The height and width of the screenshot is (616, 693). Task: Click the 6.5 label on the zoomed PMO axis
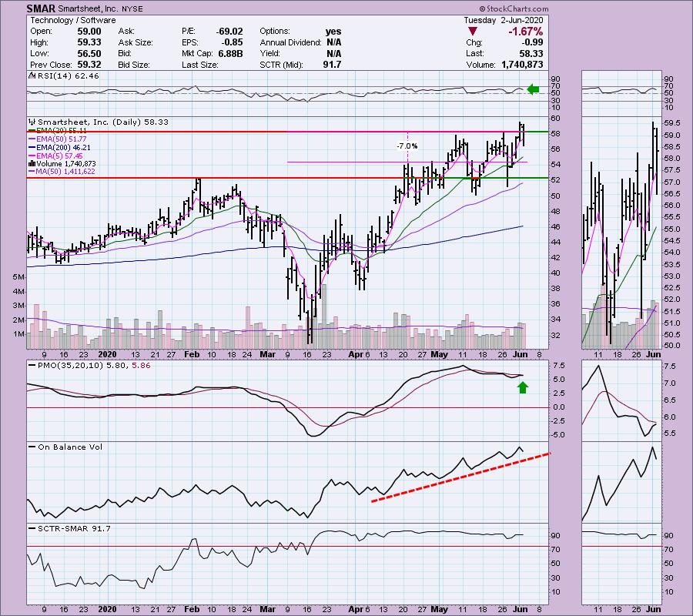point(669,400)
